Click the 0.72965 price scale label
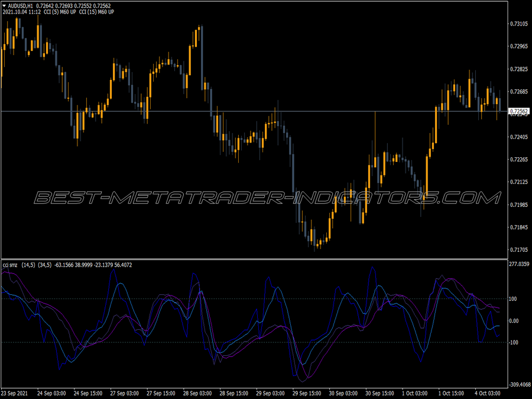Screen dimensions: 532x399 [x=519, y=46]
